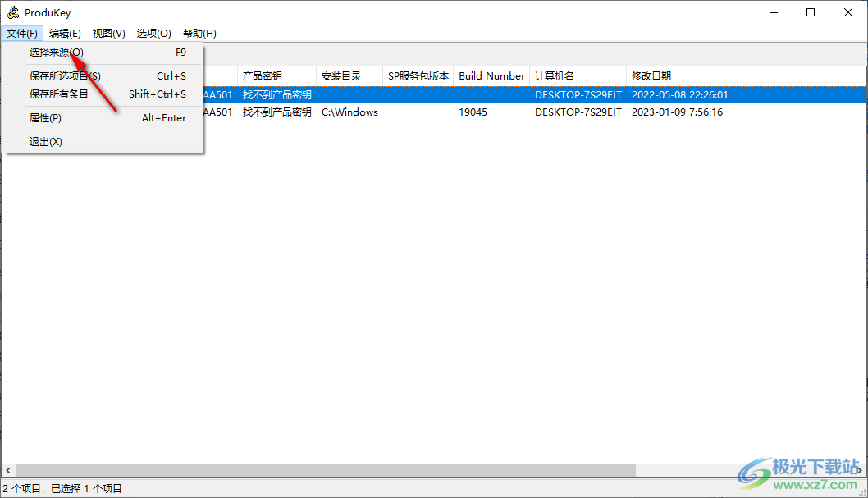
Task: Select 保存所选项目(S) menu entry
Action: click(x=103, y=75)
